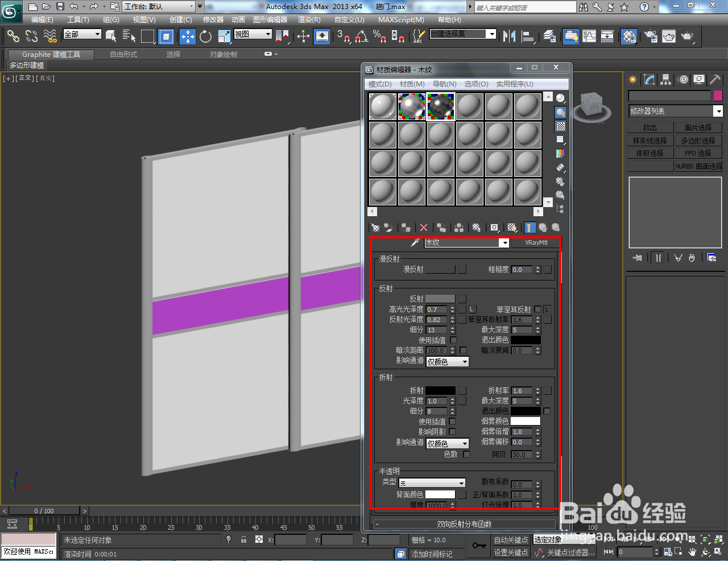This screenshot has height=561, width=728.
Task: Open Select by Name list icon
Action: [129, 36]
